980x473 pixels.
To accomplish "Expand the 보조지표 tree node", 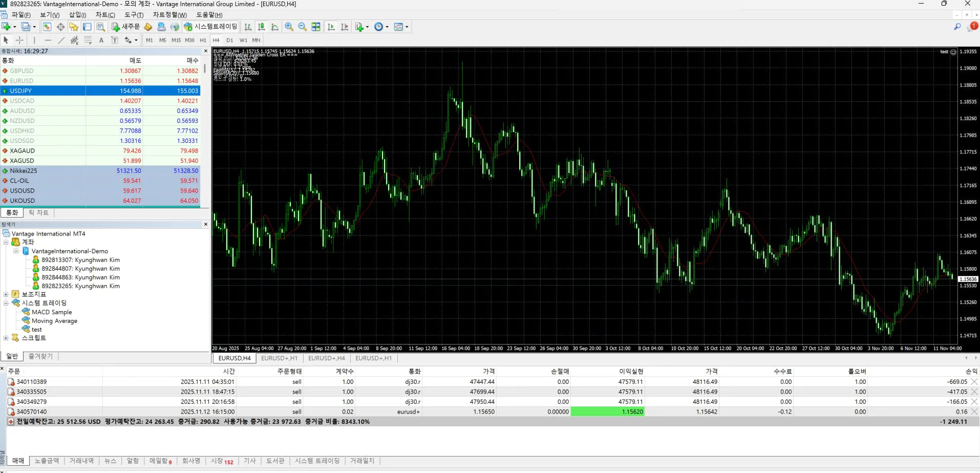I will coord(6,294).
